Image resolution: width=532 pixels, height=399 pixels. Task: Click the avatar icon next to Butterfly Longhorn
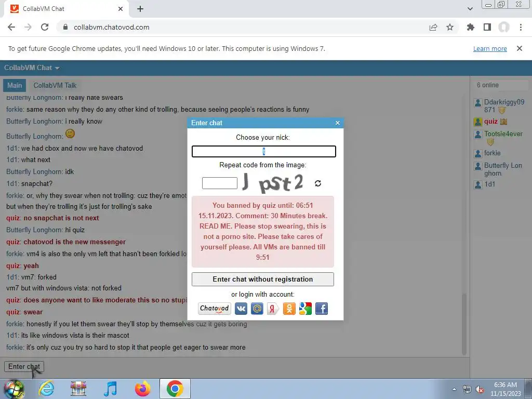[478, 166]
